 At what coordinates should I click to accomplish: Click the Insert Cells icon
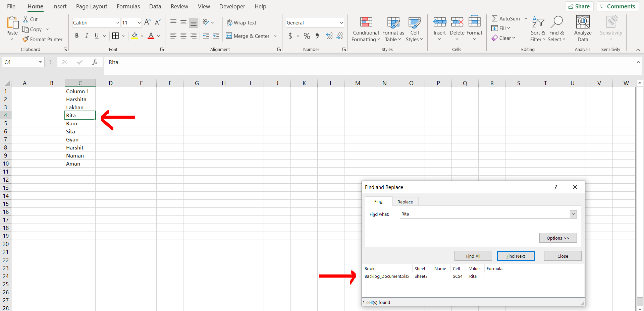[439, 21]
